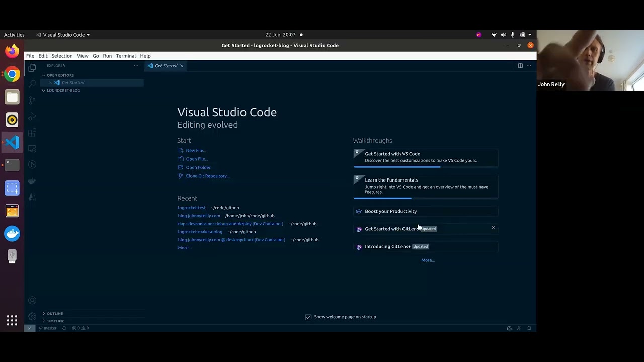Open the Search view in activity bar
The height and width of the screenshot is (362, 644).
pos(32,84)
